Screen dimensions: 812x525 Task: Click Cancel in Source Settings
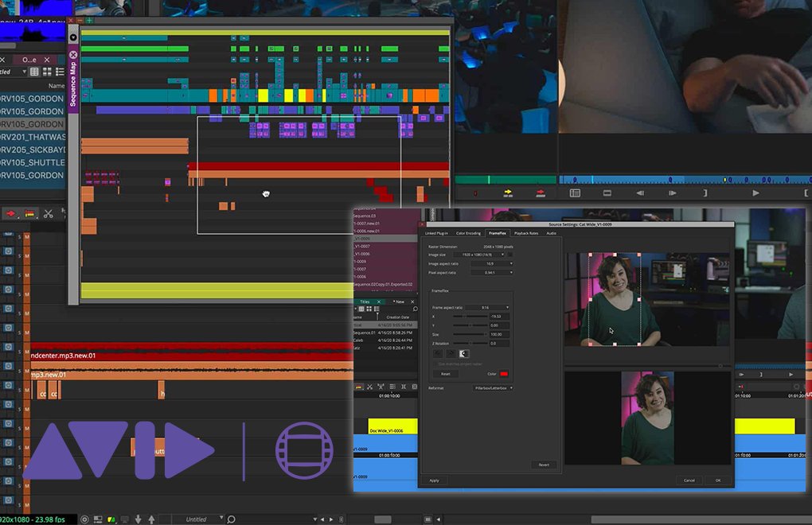pyautogui.click(x=689, y=480)
